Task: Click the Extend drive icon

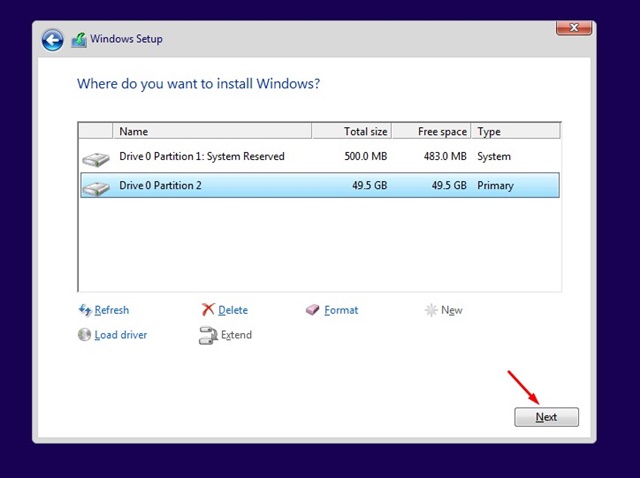Action: click(208, 335)
